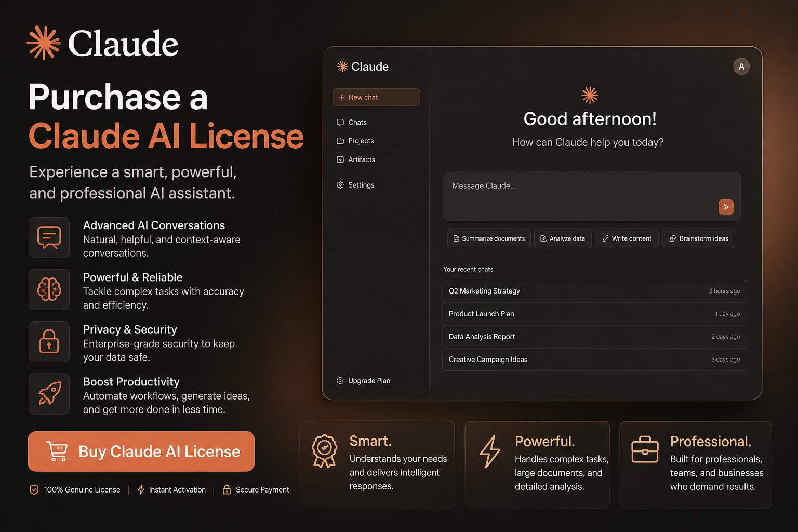Choose the Brainstorm ideas suggestion

tap(699, 238)
